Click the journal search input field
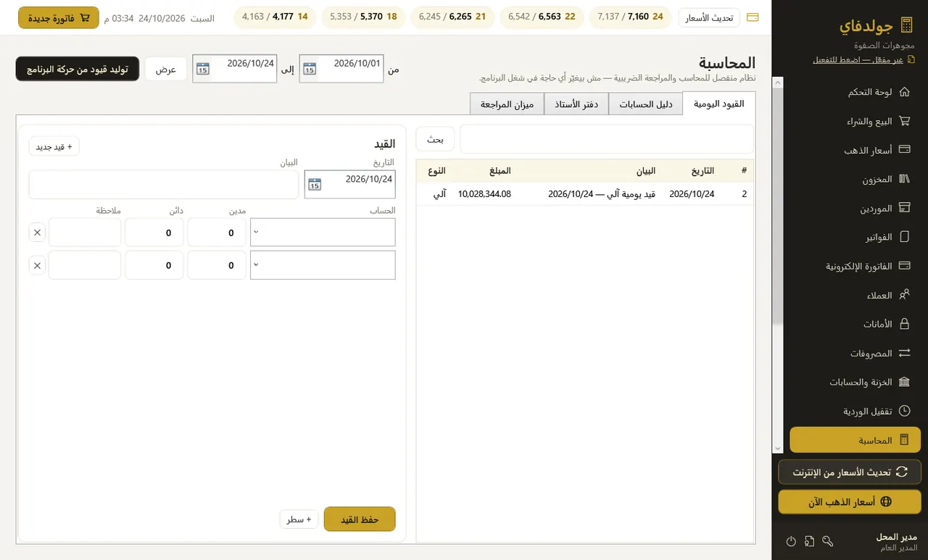 coord(608,139)
